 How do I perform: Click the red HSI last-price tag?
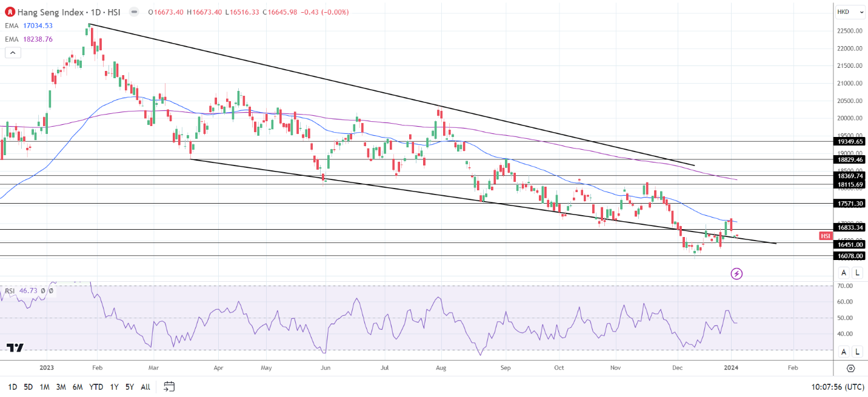coord(826,236)
